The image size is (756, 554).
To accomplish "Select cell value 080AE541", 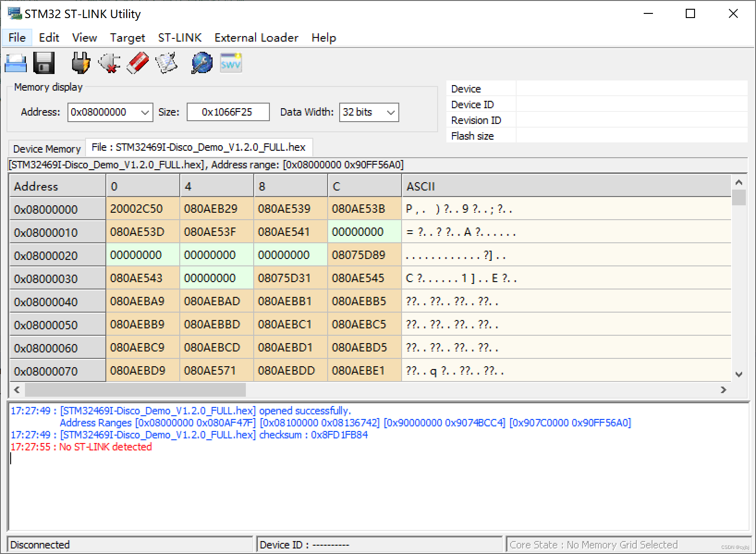I will pos(291,232).
